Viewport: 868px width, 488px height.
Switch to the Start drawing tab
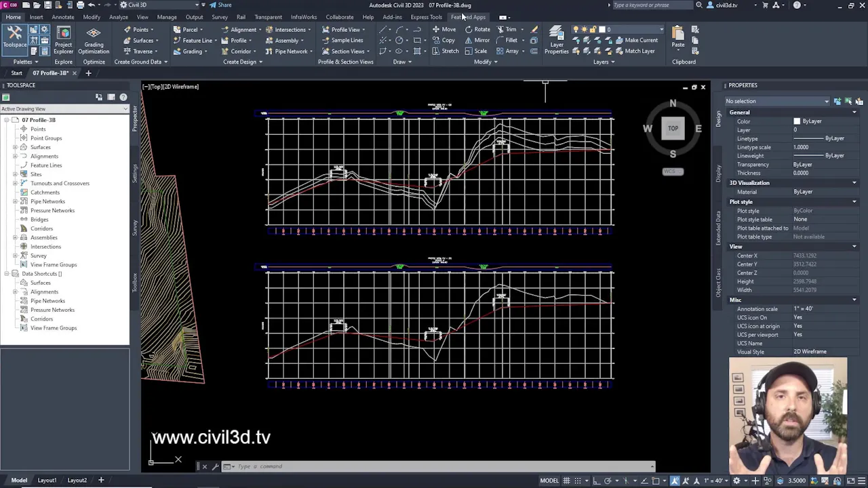[x=16, y=73]
